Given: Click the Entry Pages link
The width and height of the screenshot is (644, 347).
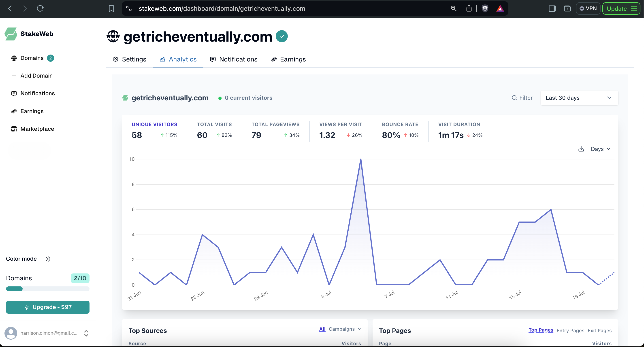Looking at the screenshot, I should pyautogui.click(x=570, y=330).
